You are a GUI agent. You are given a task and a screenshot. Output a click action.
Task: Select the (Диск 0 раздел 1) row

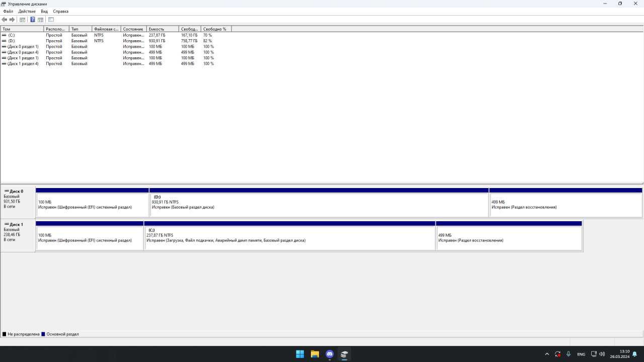click(x=116, y=46)
